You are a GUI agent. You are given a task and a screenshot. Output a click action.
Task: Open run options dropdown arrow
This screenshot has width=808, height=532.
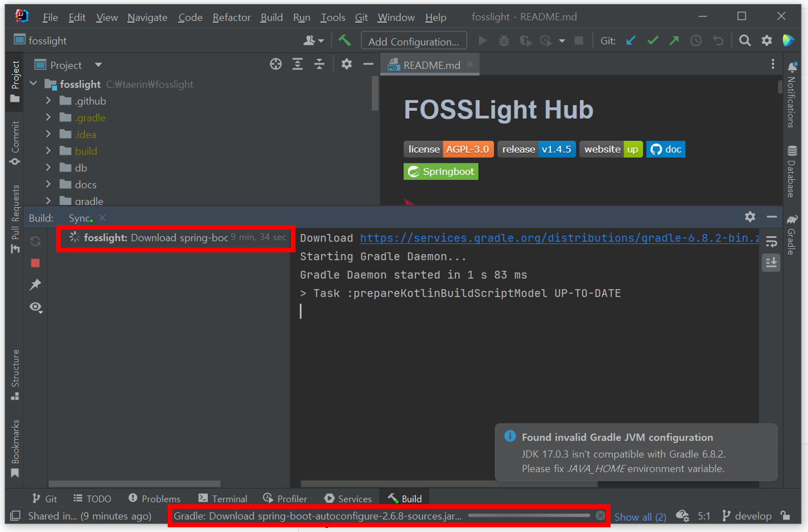click(x=562, y=41)
